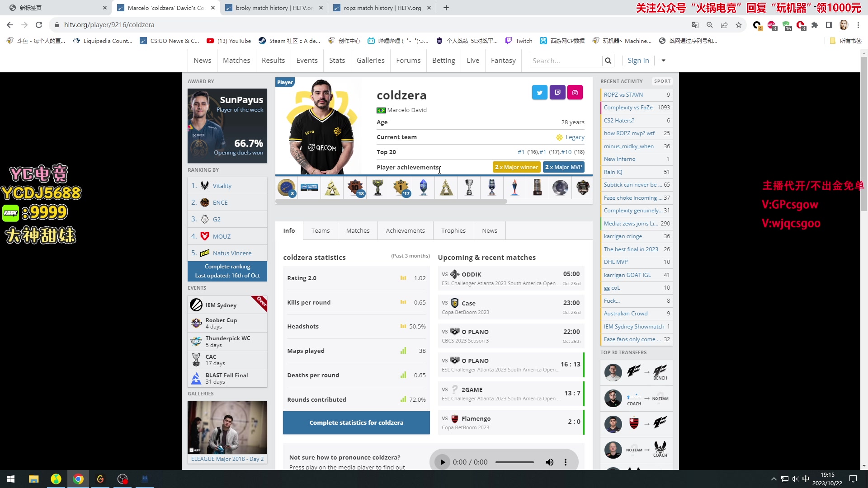Open Chrome's three-dot menu
Screen dimensions: 868x488
(x=858, y=25)
